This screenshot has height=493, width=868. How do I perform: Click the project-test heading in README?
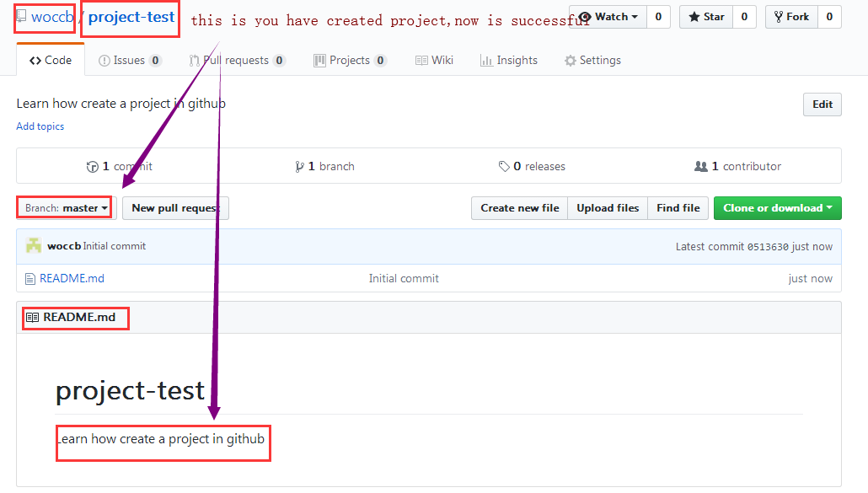tap(130, 391)
